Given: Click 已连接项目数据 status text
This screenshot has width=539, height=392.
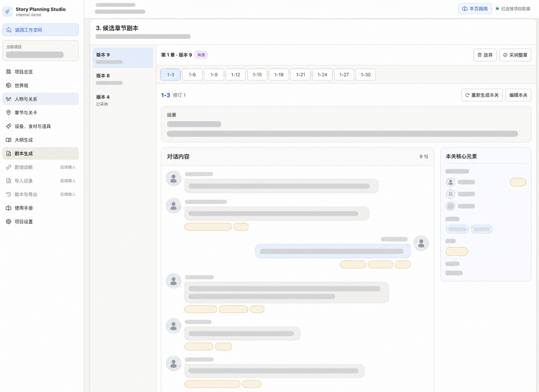Looking at the screenshot, I should [x=516, y=9].
